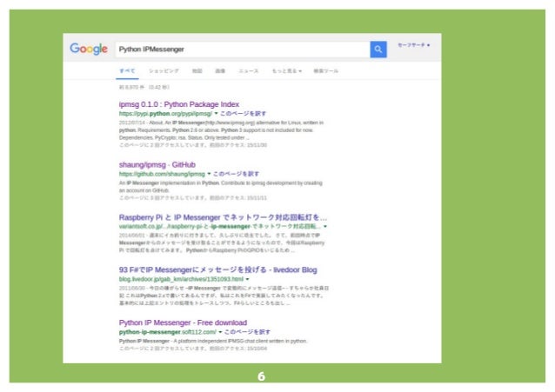Expand the arrow beside the github.com/shaung/ipmsg URL
Screen dimensions: 555x392
click(x=209, y=174)
